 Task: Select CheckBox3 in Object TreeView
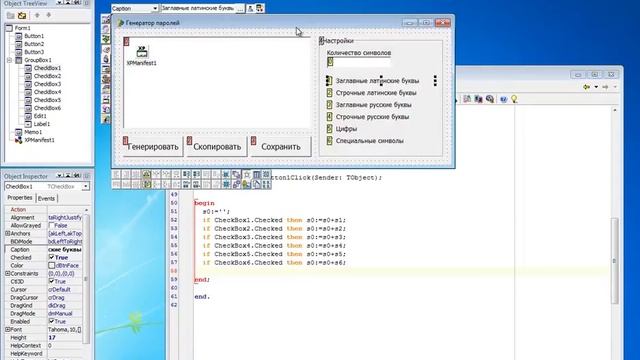click(x=47, y=84)
